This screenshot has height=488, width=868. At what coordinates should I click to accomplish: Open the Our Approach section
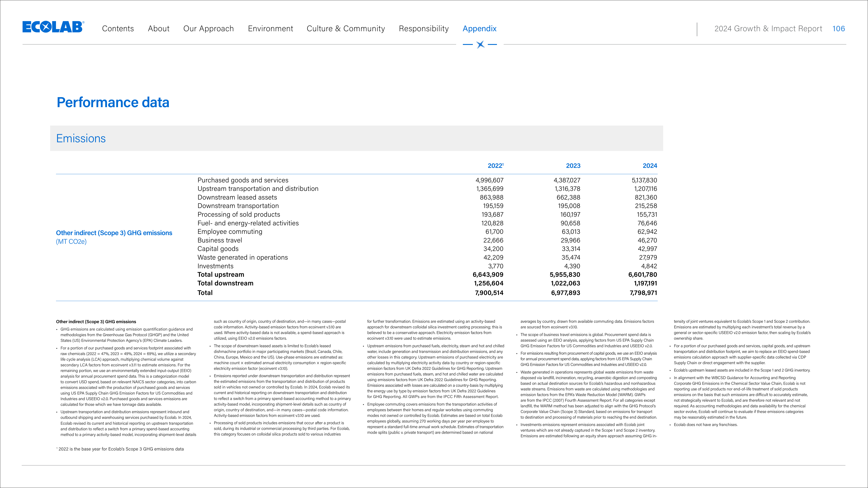click(209, 29)
